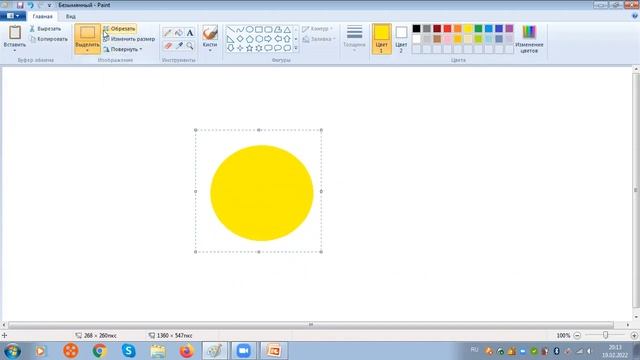
Task: Choose the Polygon shape
Action: coord(278,29)
